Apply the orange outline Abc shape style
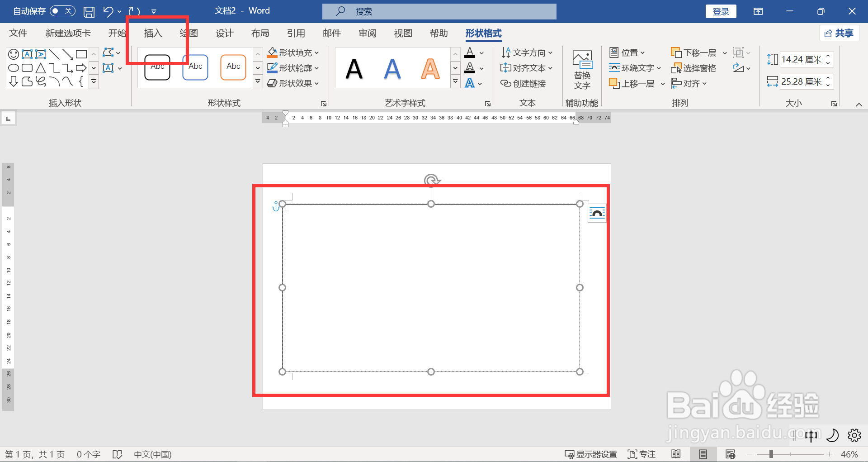Viewport: 868px width, 462px height. (233, 67)
